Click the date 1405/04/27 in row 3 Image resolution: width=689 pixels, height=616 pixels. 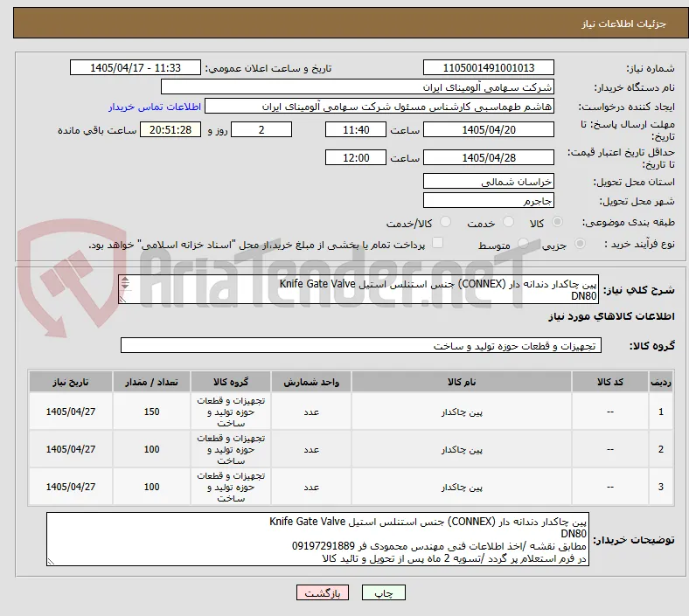[x=71, y=487]
